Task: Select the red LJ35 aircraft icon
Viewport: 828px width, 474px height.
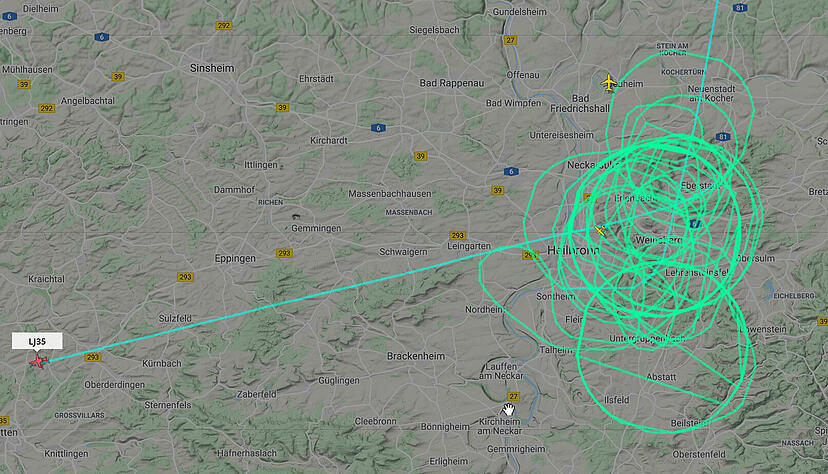Action: tap(39, 361)
